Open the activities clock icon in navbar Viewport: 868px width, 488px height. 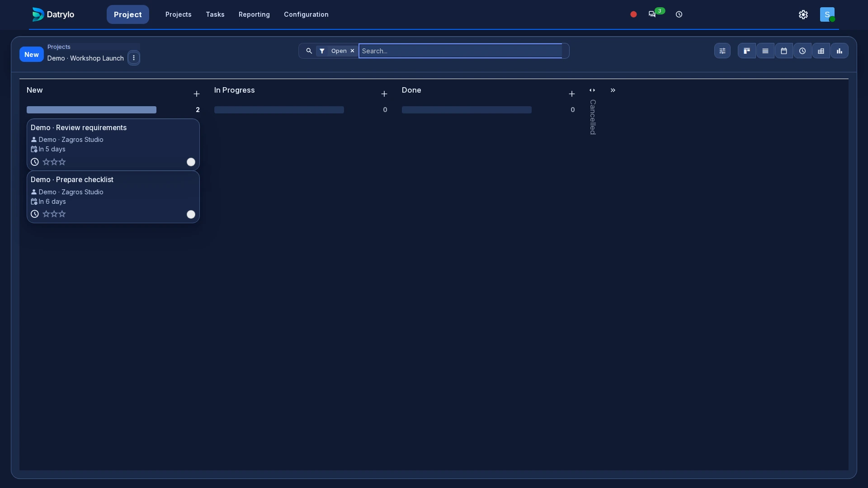coord(679,14)
